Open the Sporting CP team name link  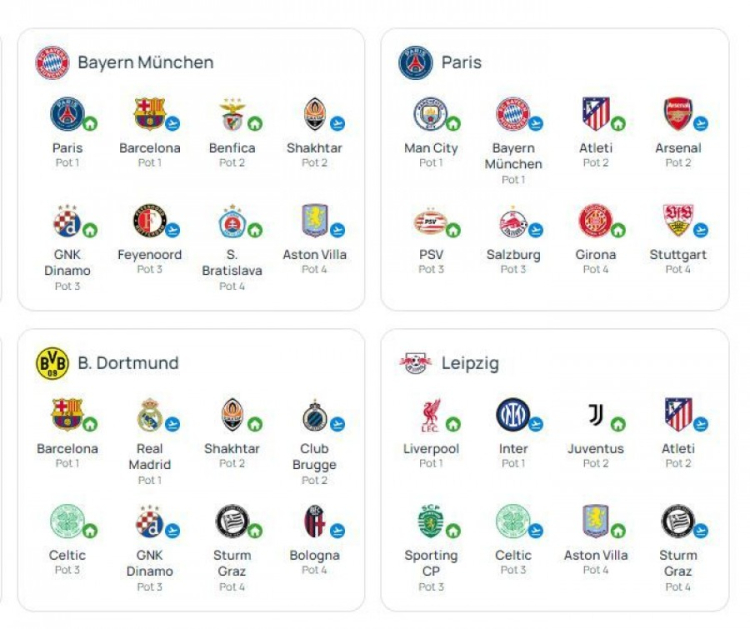[x=431, y=563]
